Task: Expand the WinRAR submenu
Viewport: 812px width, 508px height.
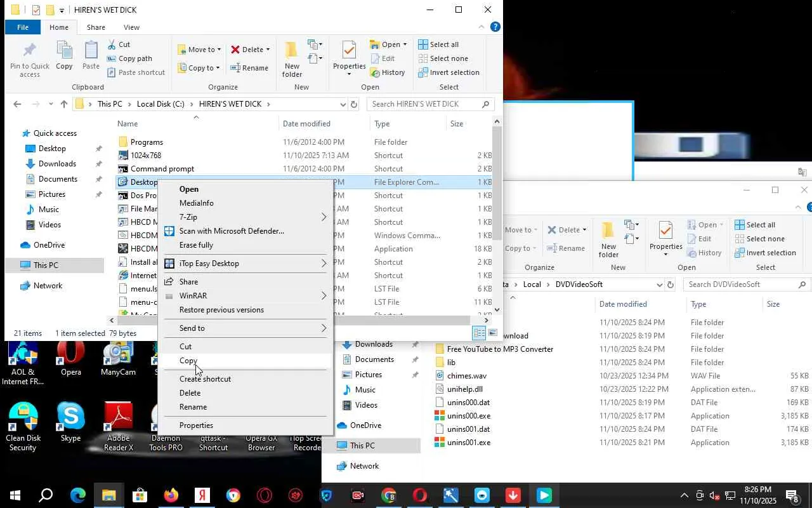Action: (324, 296)
